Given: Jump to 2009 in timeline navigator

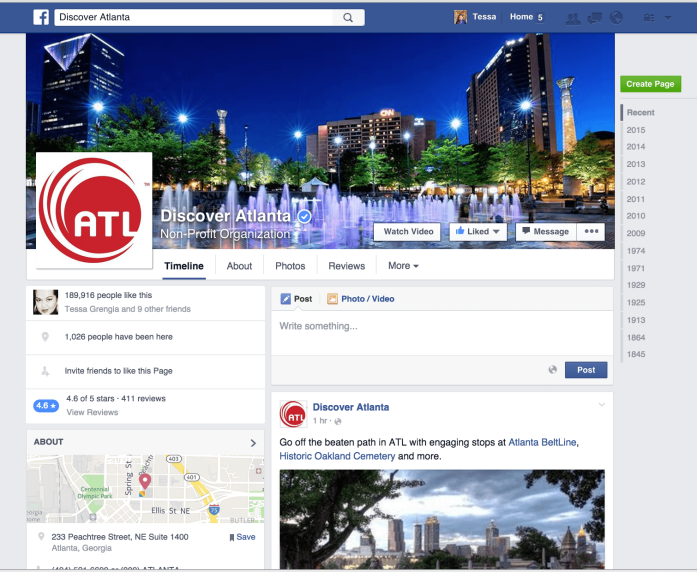Looking at the screenshot, I should pos(636,233).
